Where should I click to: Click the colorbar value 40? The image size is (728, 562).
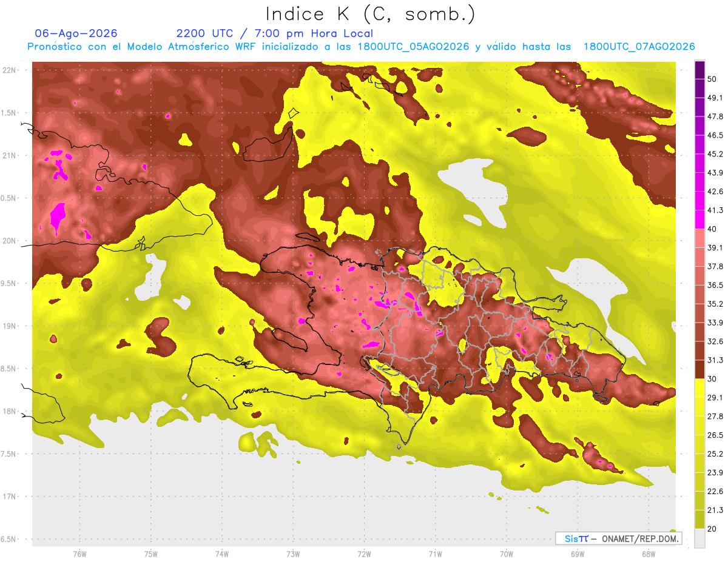[x=712, y=229]
